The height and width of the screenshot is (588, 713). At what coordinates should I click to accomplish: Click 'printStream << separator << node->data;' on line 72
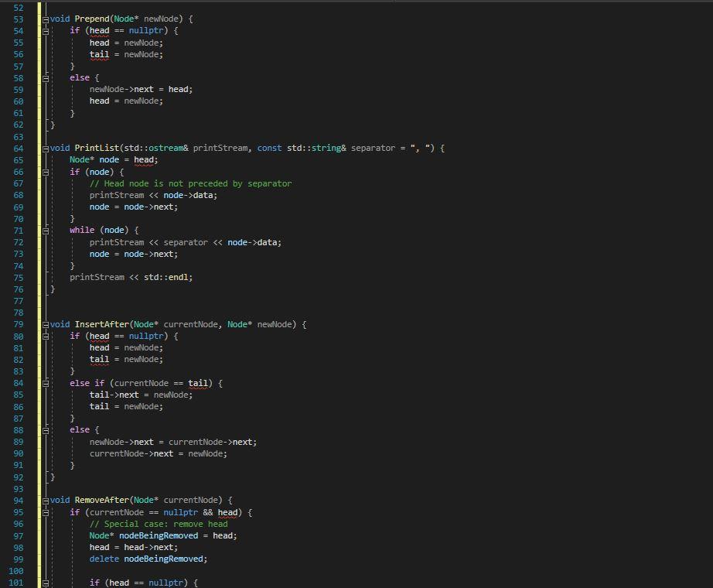point(186,243)
